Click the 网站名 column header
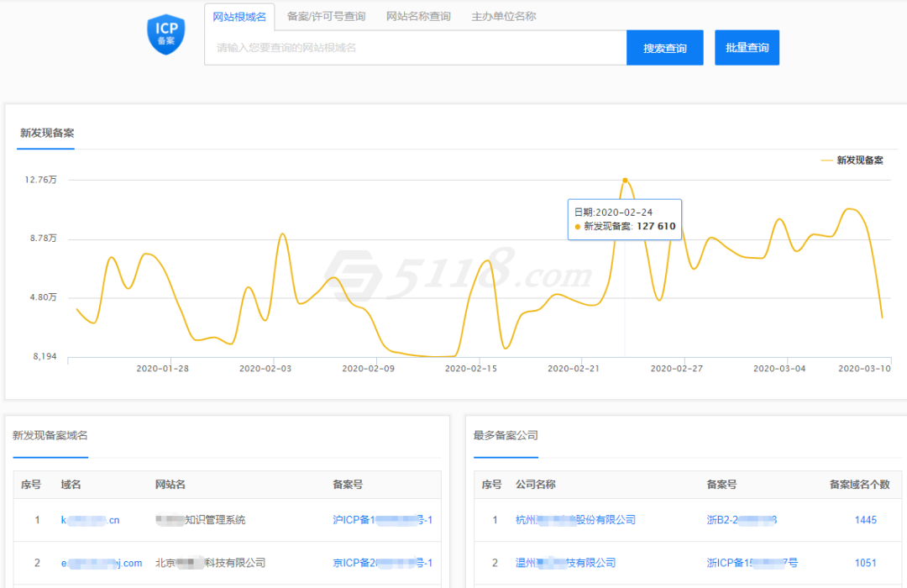907x588 pixels. [170, 485]
